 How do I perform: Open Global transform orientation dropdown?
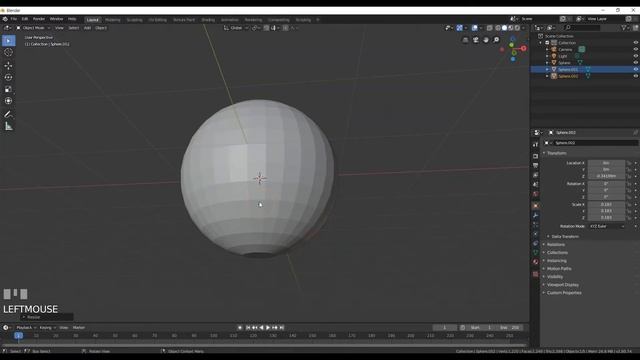(236, 28)
